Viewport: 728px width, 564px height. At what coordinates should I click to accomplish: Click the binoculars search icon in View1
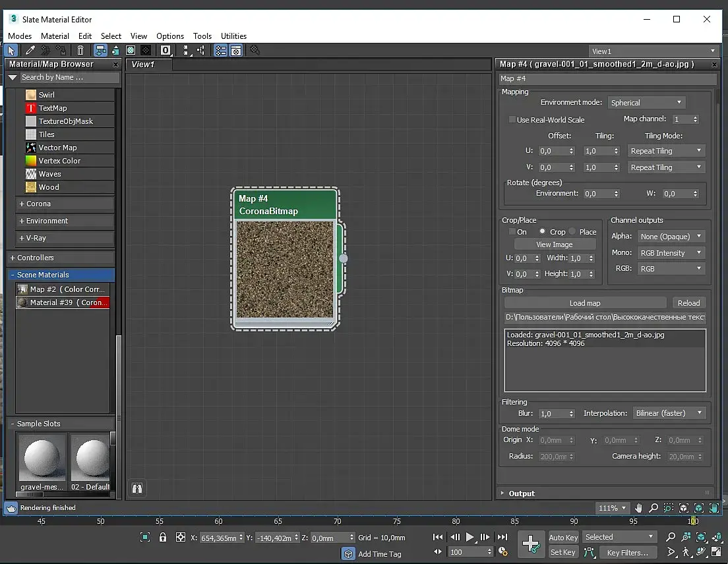[x=137, y=488]
